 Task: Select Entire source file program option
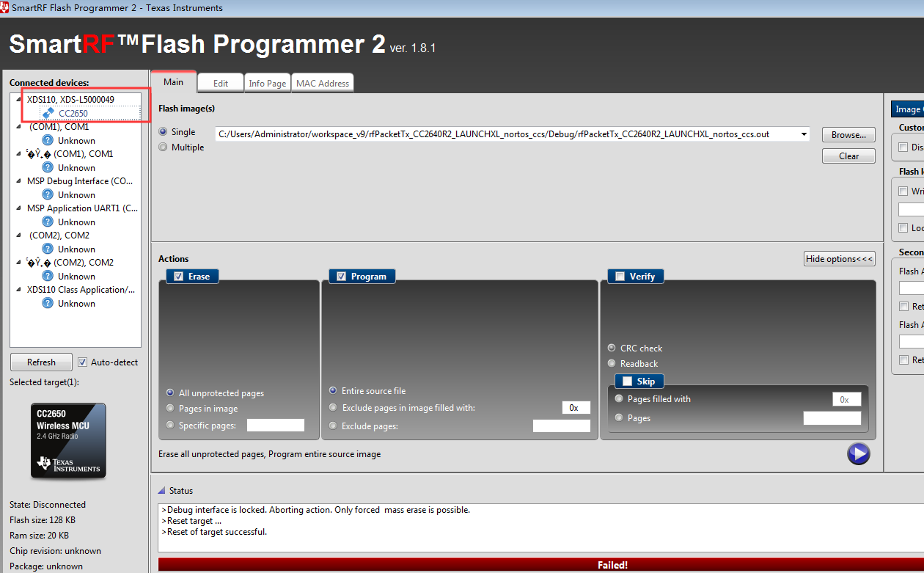334,390
